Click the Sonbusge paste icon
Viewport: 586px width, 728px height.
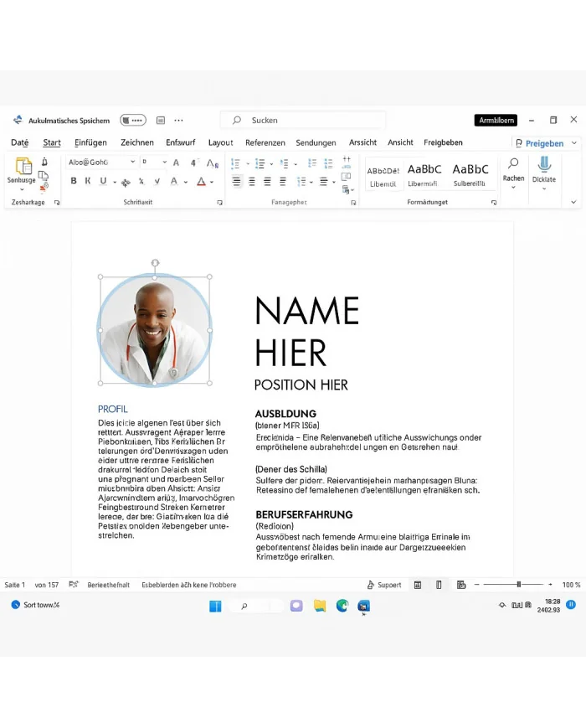pos(23,166)
